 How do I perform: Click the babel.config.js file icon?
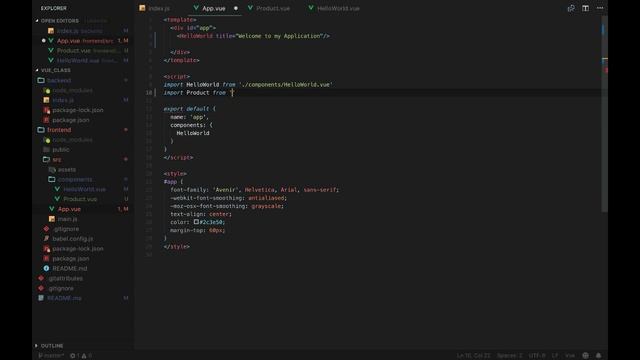(x=46, y=238)
